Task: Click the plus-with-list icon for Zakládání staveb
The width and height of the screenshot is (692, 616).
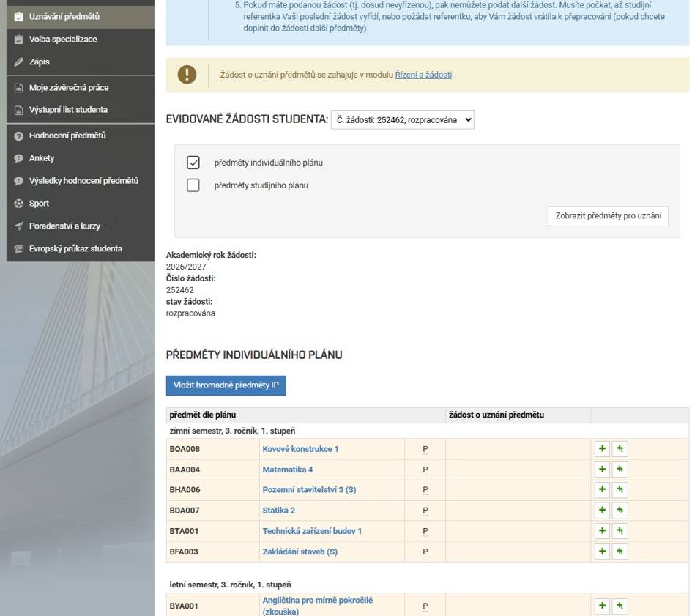Action: pos(620,551)
